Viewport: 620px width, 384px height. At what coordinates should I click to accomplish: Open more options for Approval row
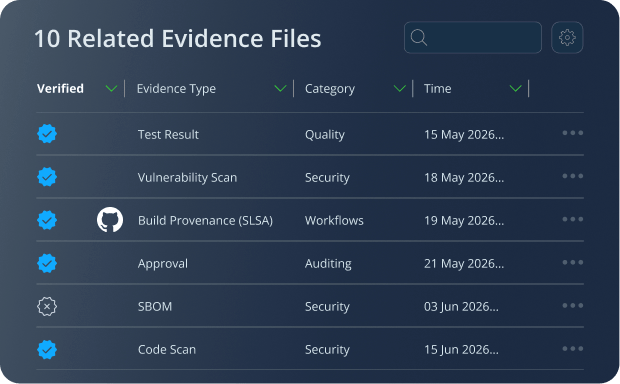[x=573, y=262]
